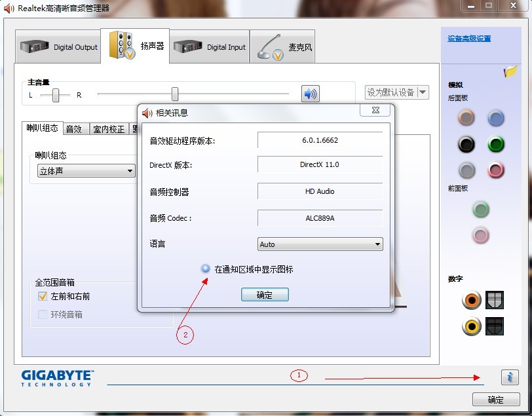
Task: Click the HD Audio controller field
Action: click(320, 191)
